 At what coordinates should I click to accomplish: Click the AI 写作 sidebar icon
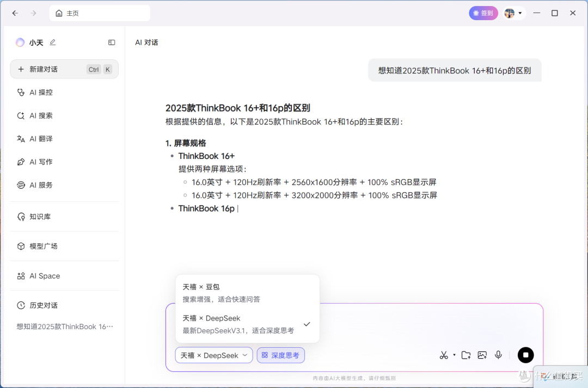coord(21,162)
